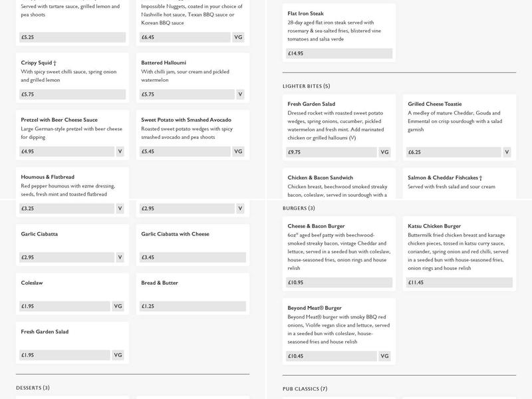Image resolution: width=532 pixels, height=399 pixels.
Task: Click the Flat Iron Steak £14.95 price bar
Action: coord(339,54)
